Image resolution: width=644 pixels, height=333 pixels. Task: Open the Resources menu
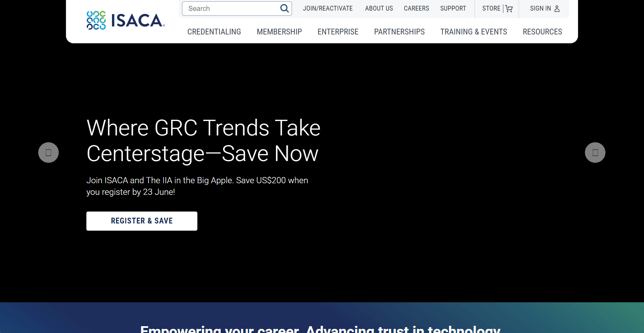pos(542,32)
